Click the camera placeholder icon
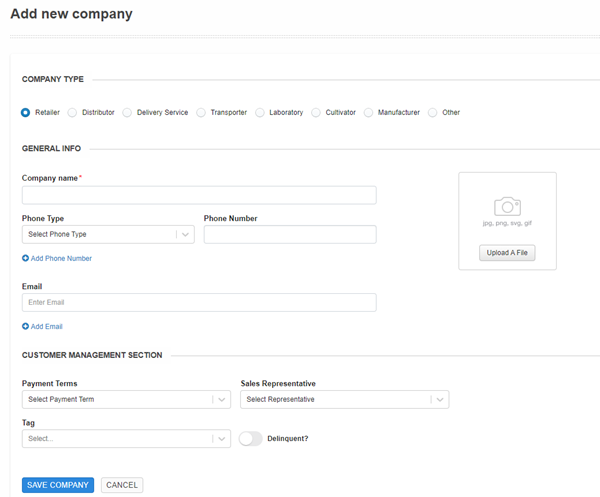This screenshot has height=497, width=600. pos(507,207)
